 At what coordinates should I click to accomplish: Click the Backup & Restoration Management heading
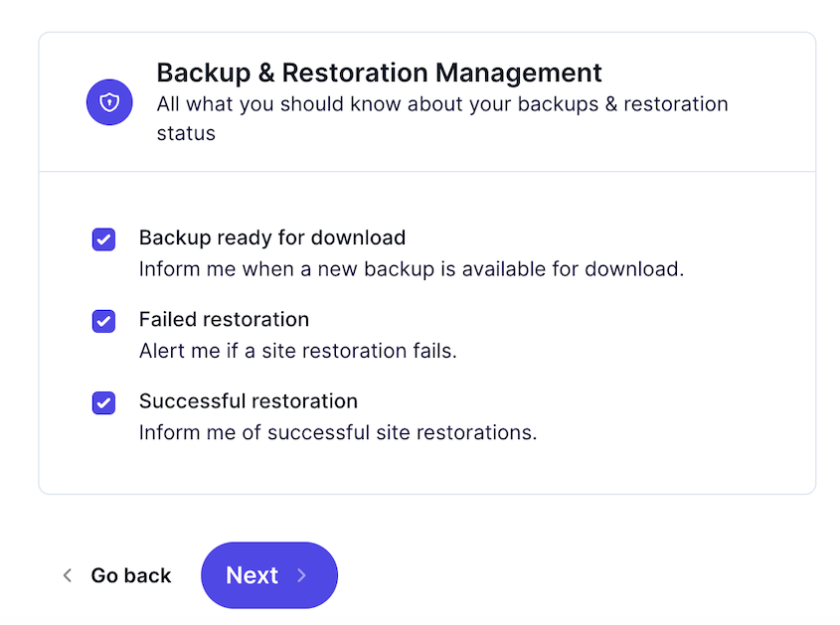click(379, 73)
